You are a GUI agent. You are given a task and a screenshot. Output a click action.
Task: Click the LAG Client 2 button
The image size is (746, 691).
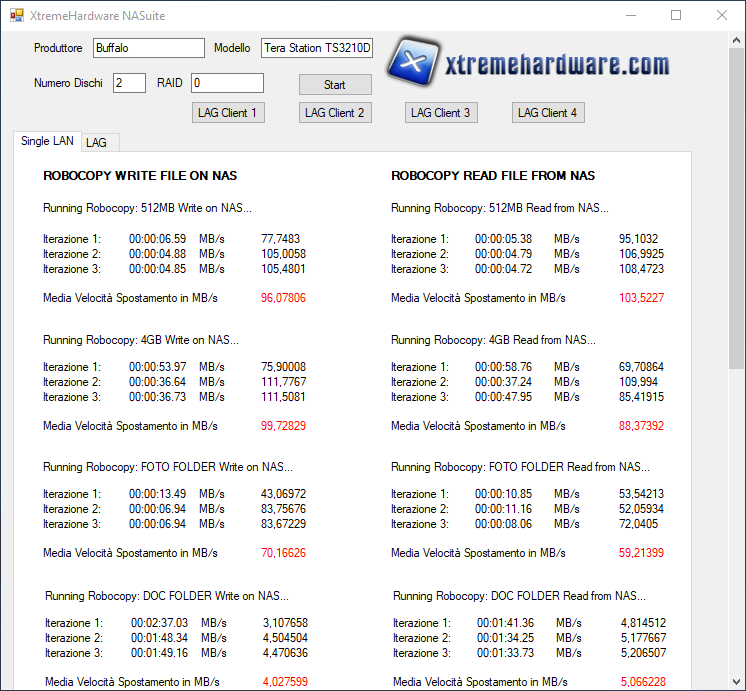click(x=334, y=113)
